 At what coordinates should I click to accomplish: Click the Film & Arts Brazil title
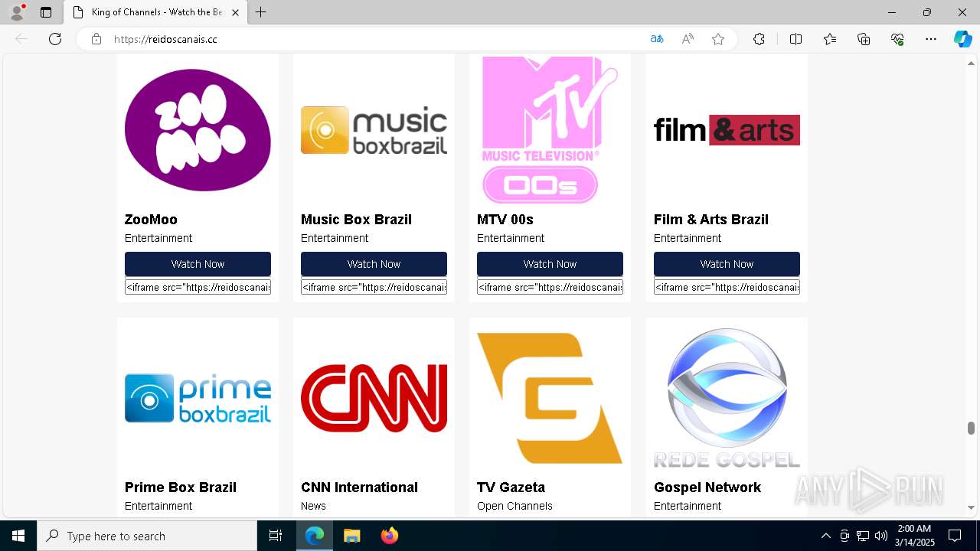pyautogui.click(x=710, y=220)
